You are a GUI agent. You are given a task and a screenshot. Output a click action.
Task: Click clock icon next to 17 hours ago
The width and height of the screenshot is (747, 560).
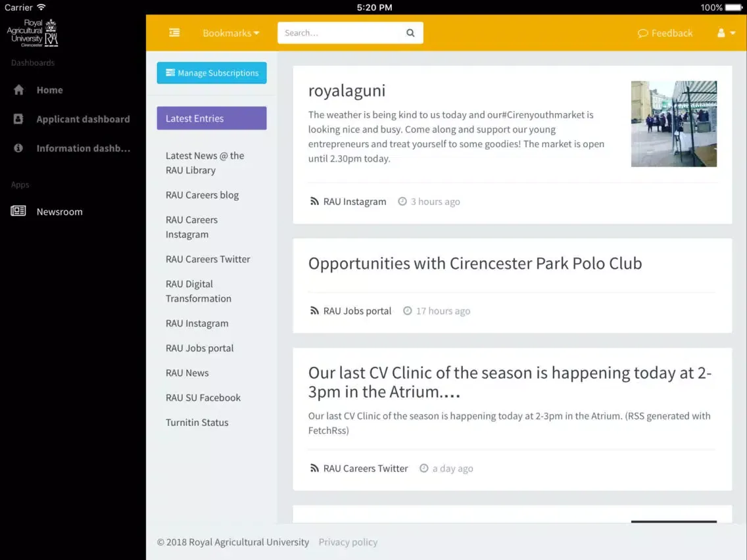coord(407,311)
